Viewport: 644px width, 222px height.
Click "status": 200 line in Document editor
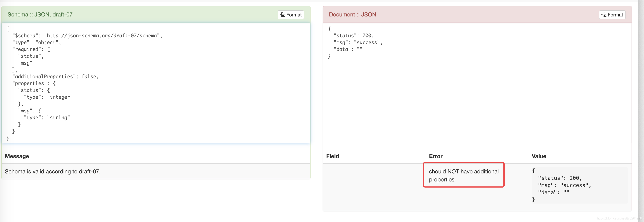[x=354, y=36]
